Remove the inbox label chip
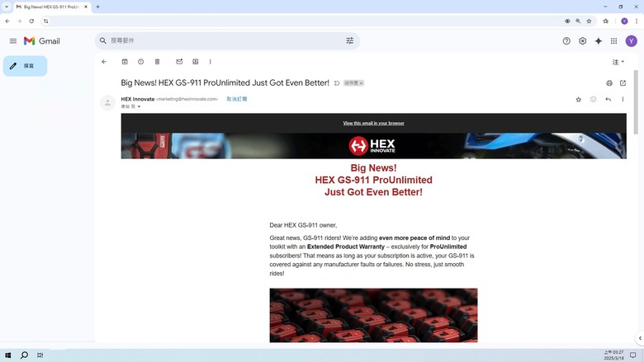The image size is (644, 362). tap(362, 83)
